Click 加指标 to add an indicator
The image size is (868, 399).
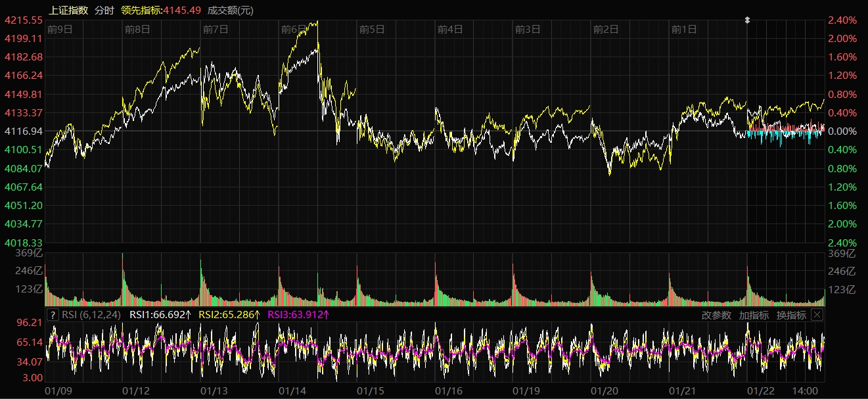coord(754,315)
